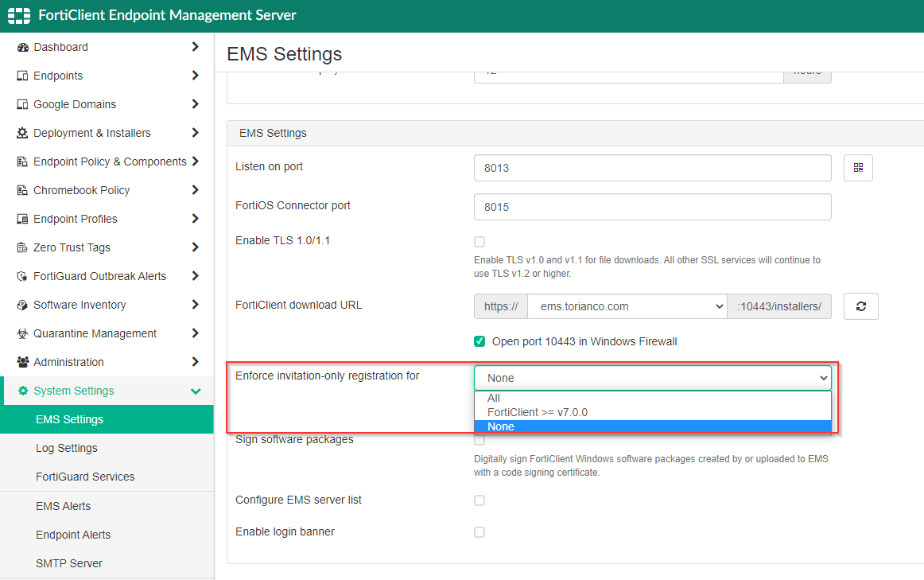Click the Google Domains icon
Screen dimensions: 924x580
pos(22,104)
